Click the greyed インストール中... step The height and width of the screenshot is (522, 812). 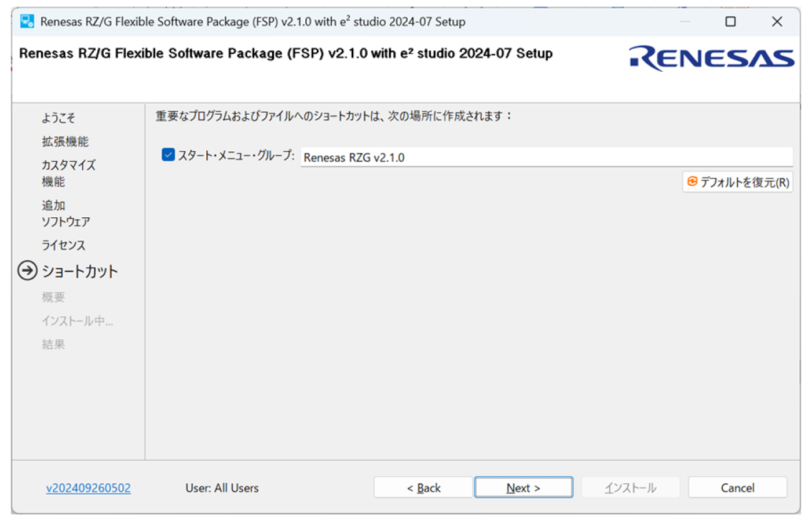[77, 321]
